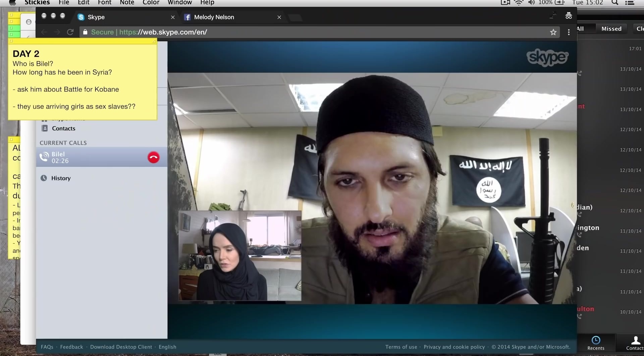Switch to the Melody Nelson tab
Image resolution: width=644 pixels, height=356 pixels.
click(214, 17)
